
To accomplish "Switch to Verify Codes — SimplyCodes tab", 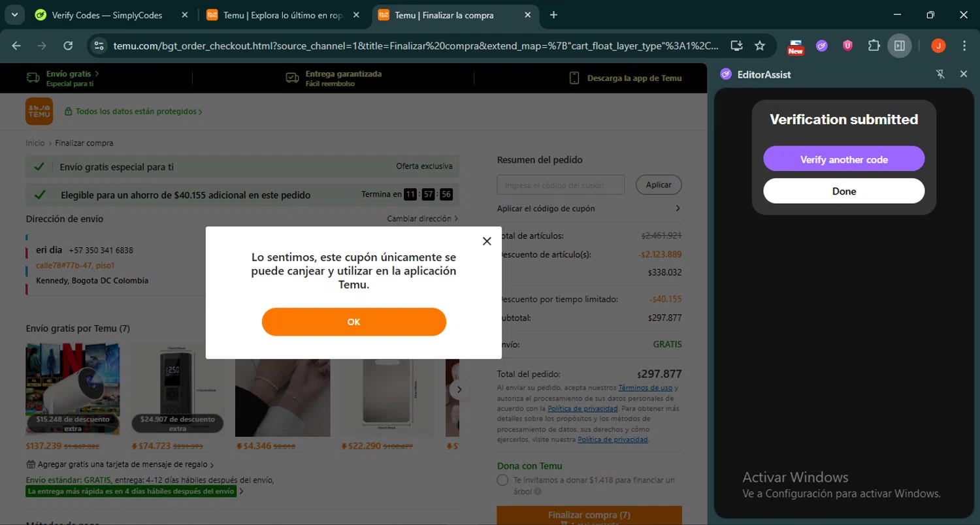I will [108, 15].
